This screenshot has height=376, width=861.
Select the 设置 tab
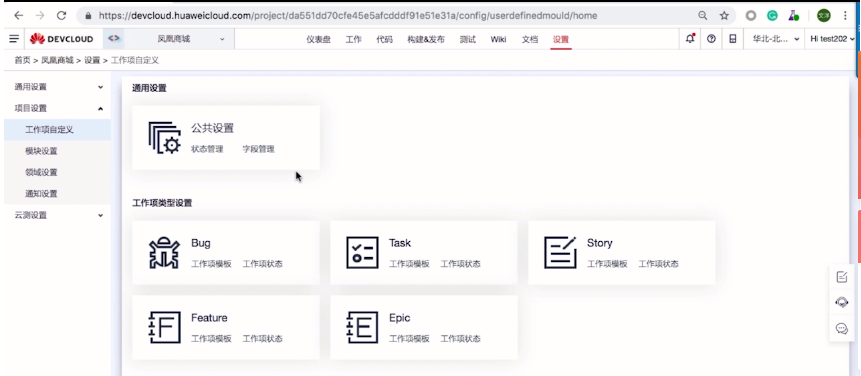561,39
